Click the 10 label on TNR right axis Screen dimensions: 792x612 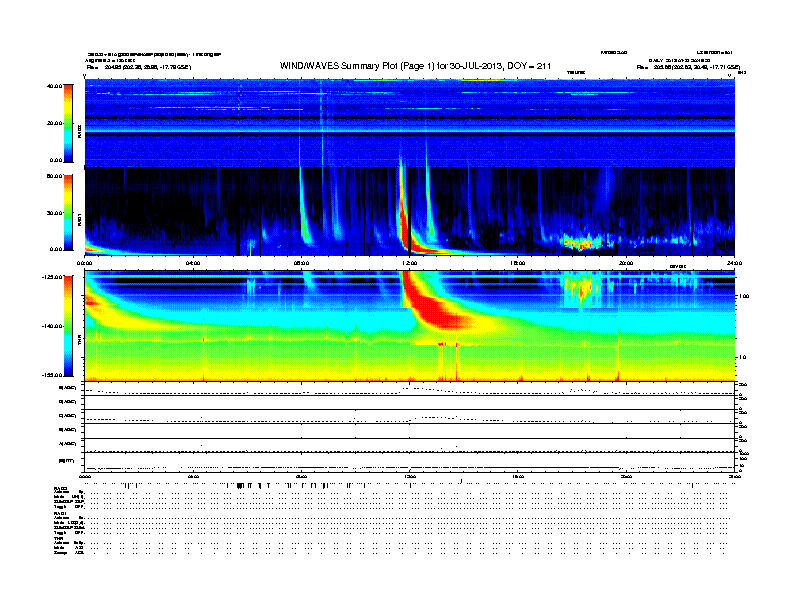click(742, 357)
